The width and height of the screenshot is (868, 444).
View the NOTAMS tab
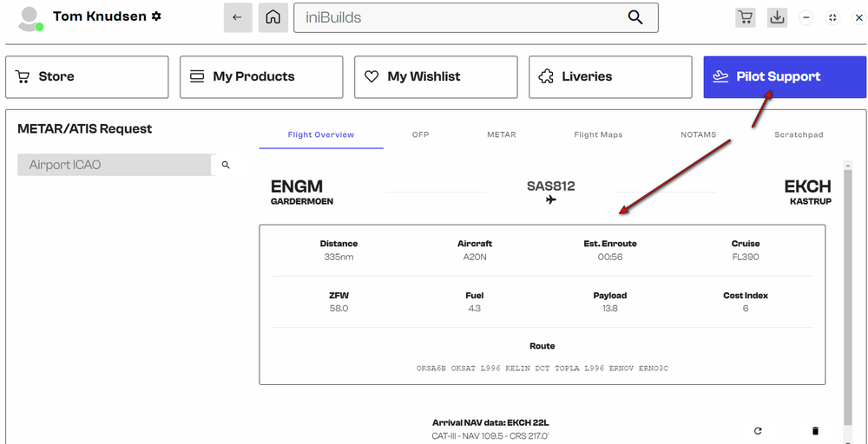[x=699, y=135]
